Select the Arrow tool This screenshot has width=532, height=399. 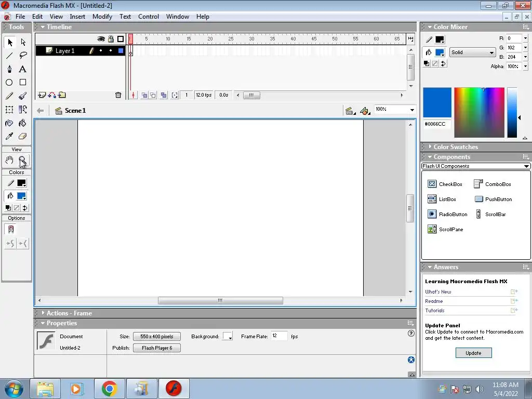[x=9, y=42]
